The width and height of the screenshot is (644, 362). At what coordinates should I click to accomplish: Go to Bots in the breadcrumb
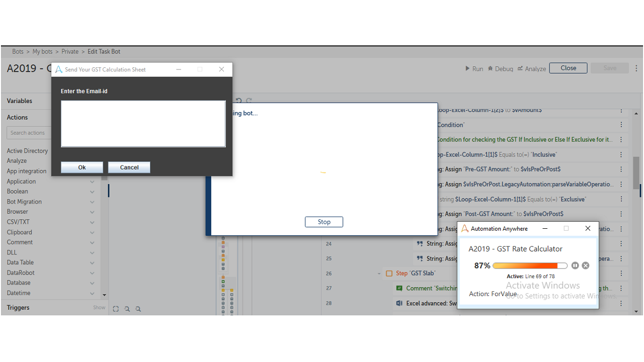[x=18, y=52]
